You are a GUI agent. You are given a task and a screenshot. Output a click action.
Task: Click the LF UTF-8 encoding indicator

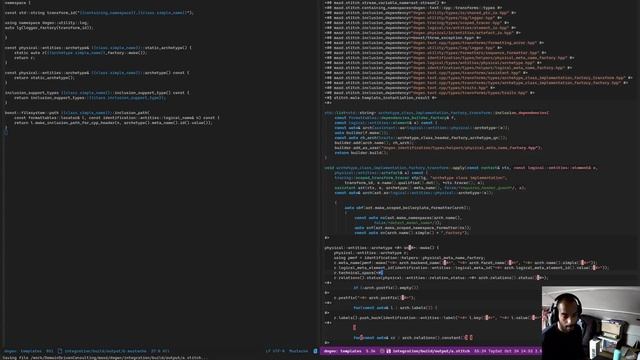275,351
